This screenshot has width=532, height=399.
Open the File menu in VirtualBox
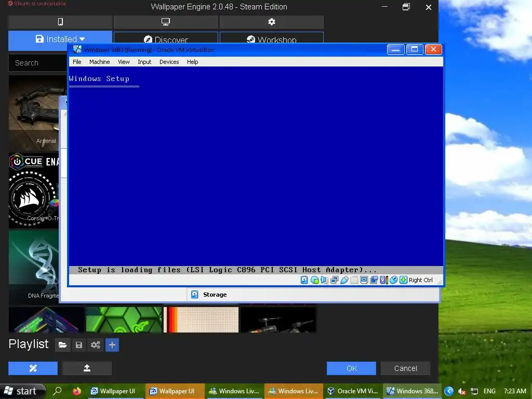[x=77, y=62]
